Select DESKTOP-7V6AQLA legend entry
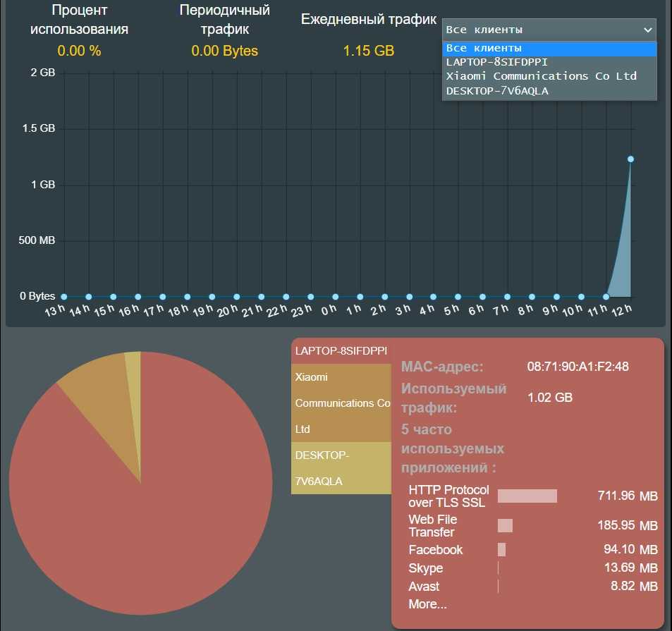Viewport: 672px width, 631px height. tap(341, 468)
